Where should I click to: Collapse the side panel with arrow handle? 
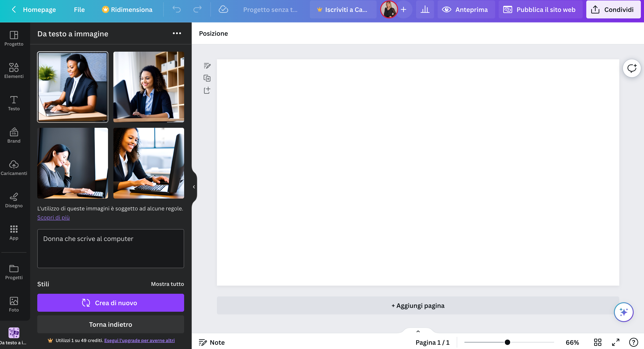coord(194,187)
